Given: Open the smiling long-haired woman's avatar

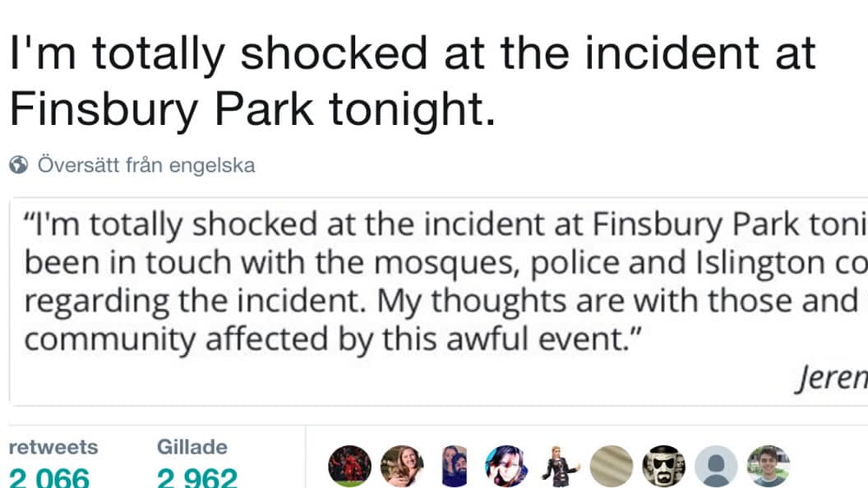Looking at the screenshot, I should pos(402,467).
